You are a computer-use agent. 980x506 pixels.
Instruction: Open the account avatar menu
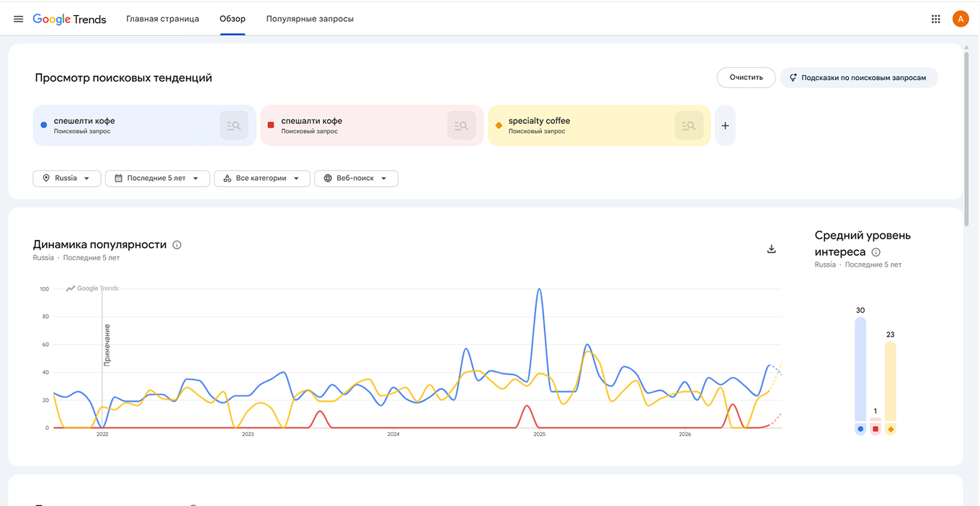[x=961, y=19]
